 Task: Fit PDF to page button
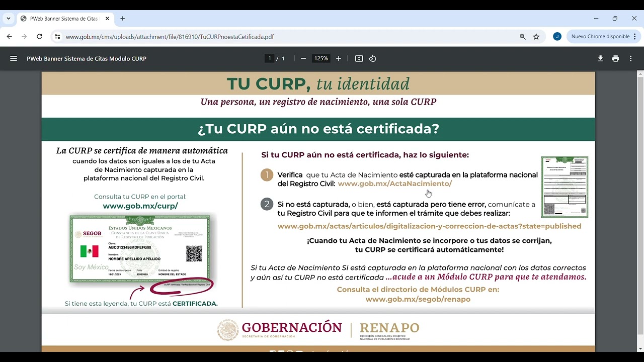point(359,59)
